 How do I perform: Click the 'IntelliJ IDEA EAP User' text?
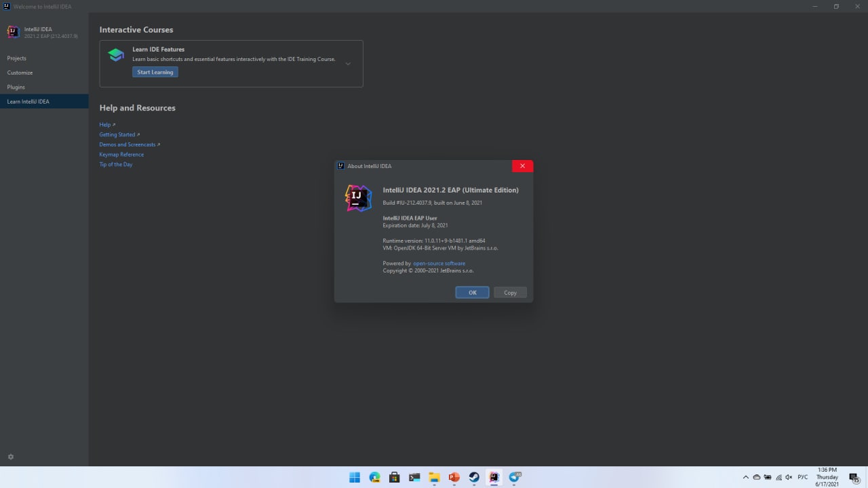coord(410,218)
